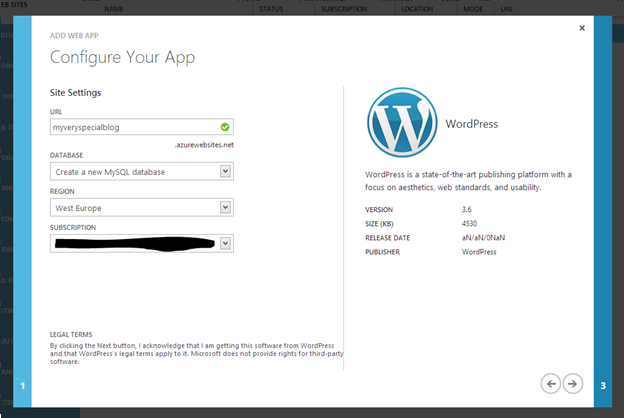Viewport: 624px width, 418px height.
Task: Click the STATUS column header in background table
Action: tap(271, 9)
